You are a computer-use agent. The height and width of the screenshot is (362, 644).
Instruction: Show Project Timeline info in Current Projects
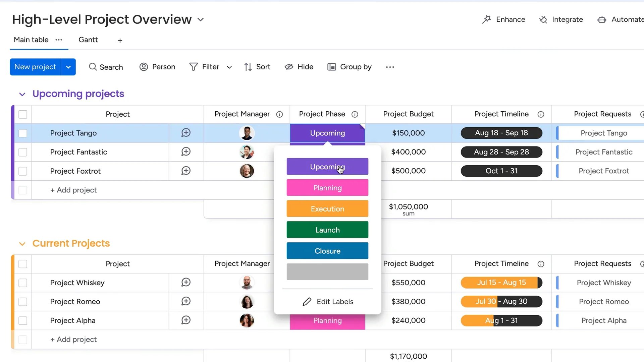pyautogui.click(x=541, y=264)
